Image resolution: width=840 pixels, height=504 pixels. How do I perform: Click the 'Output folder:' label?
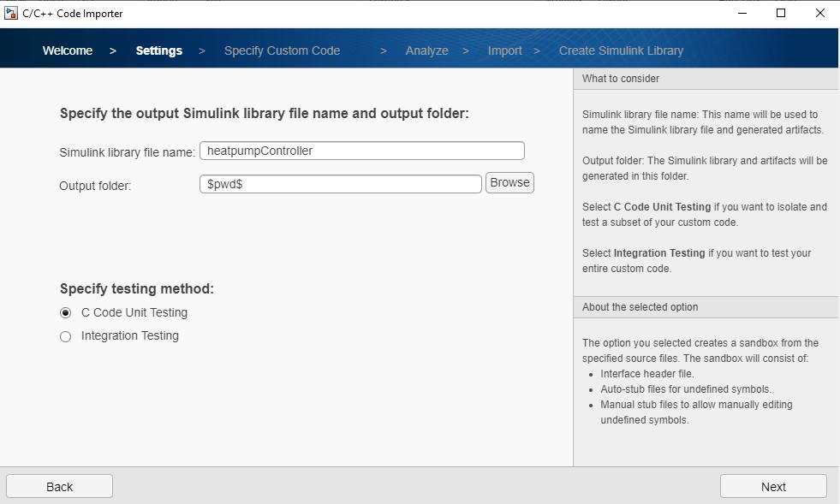pyautogui.click(x=95, y=186)
